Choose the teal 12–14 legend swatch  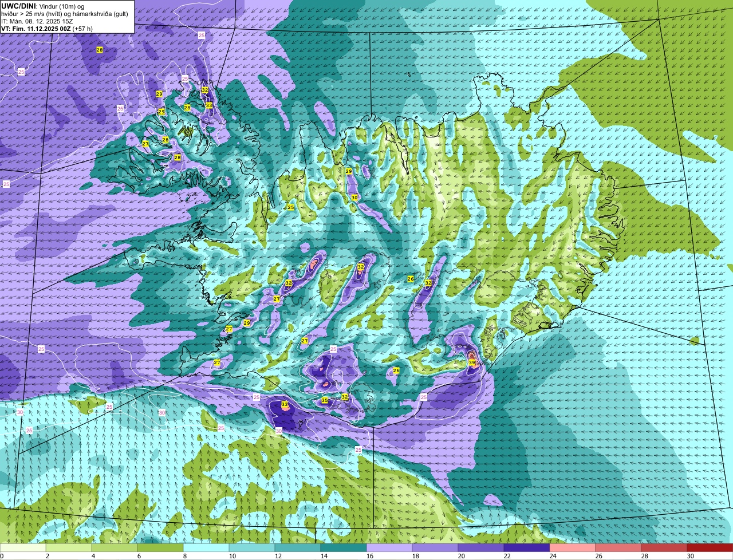[298, 548]
